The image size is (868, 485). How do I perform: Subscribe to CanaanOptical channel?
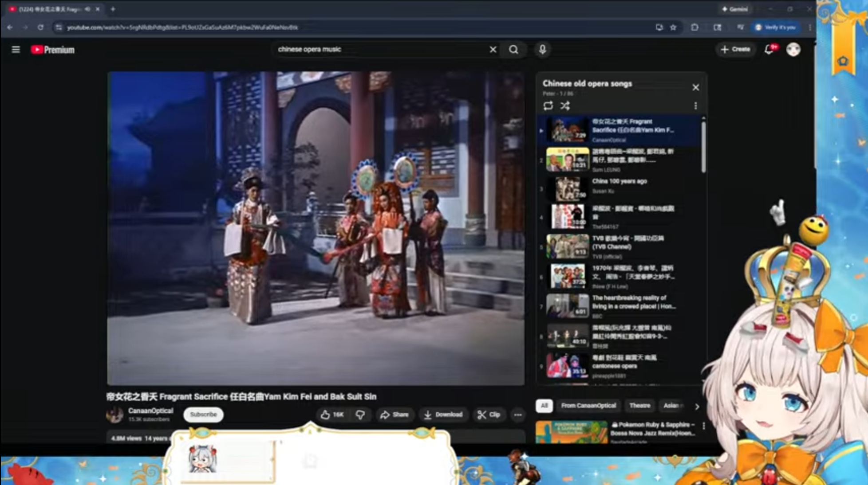(x=203, y=415)
